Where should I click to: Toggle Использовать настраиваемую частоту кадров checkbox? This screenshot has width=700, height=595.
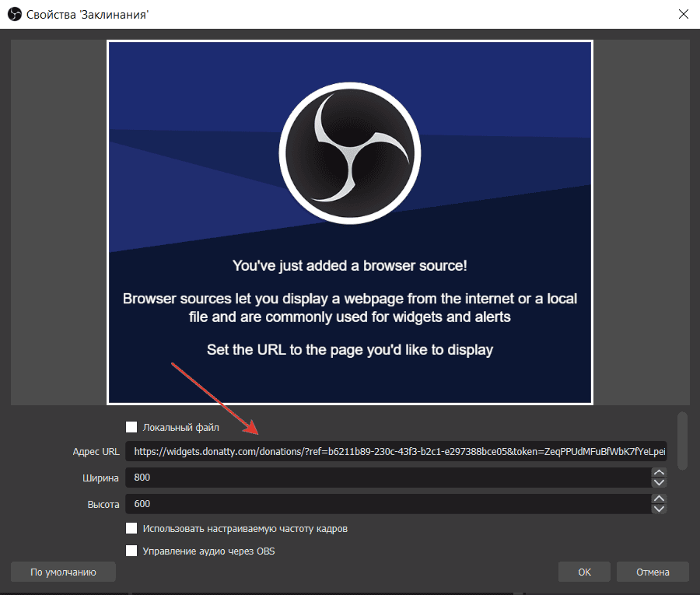click(x=131, y=528)
